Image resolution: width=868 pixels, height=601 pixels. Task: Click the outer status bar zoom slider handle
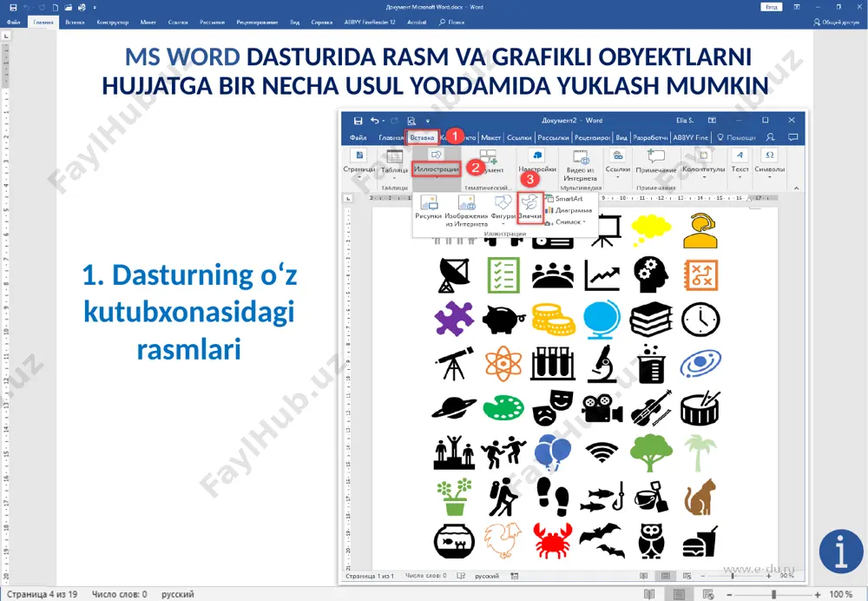click(x=773, y=594)
